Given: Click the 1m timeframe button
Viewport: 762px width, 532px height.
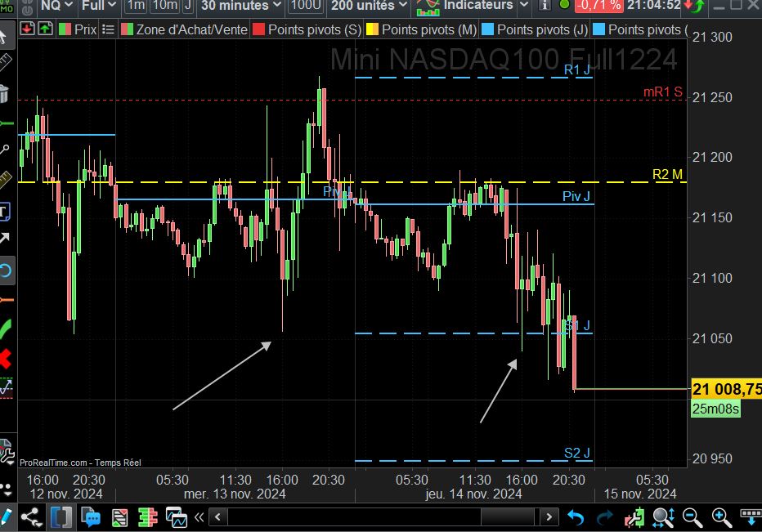Looking at the screenshot, I should click(x=136, y=6).
